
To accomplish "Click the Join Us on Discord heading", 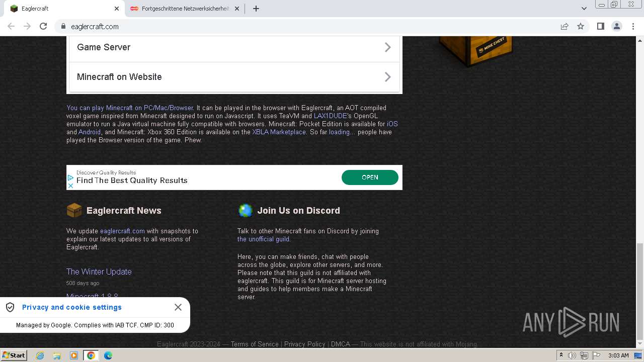I will tap(298, 210).
